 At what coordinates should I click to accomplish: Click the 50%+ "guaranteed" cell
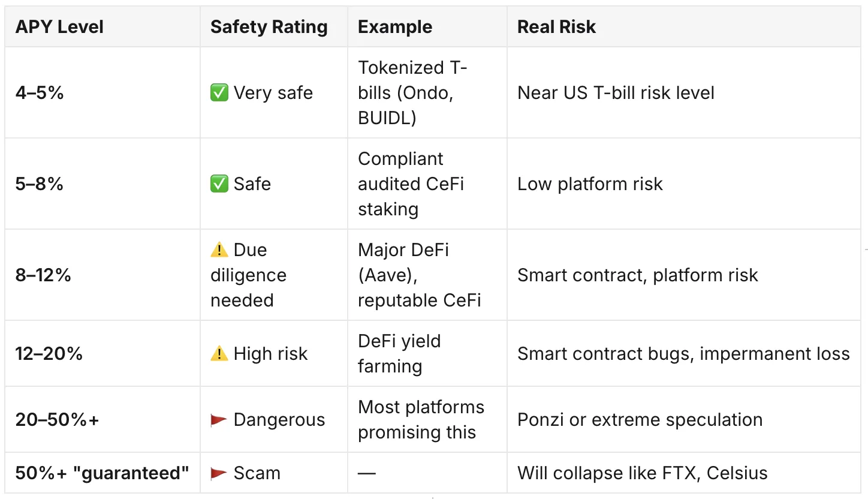click(103, 473)
